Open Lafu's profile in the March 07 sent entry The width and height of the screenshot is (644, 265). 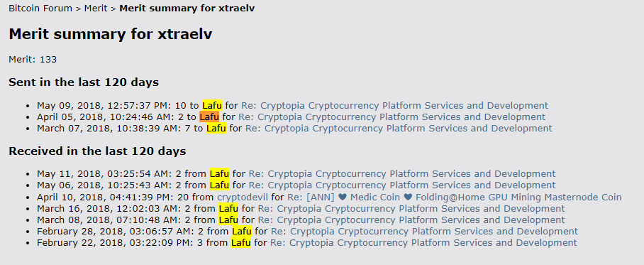pos(216,129)
